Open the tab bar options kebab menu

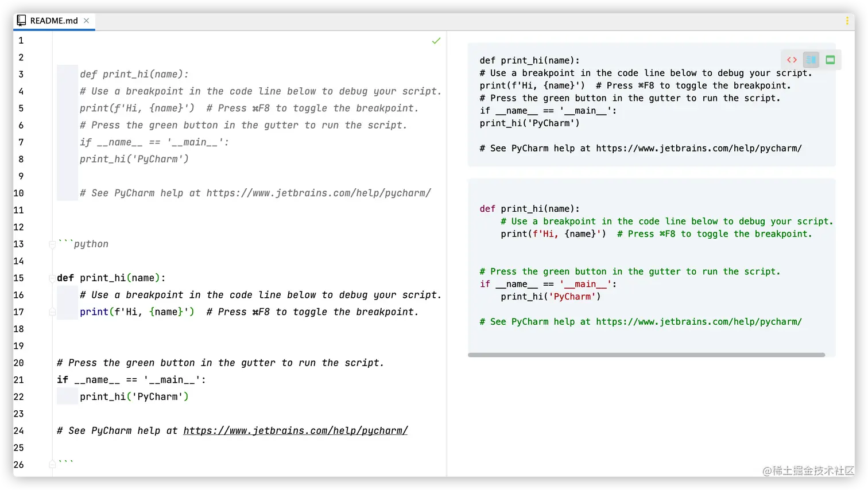(x=847, y=21)
